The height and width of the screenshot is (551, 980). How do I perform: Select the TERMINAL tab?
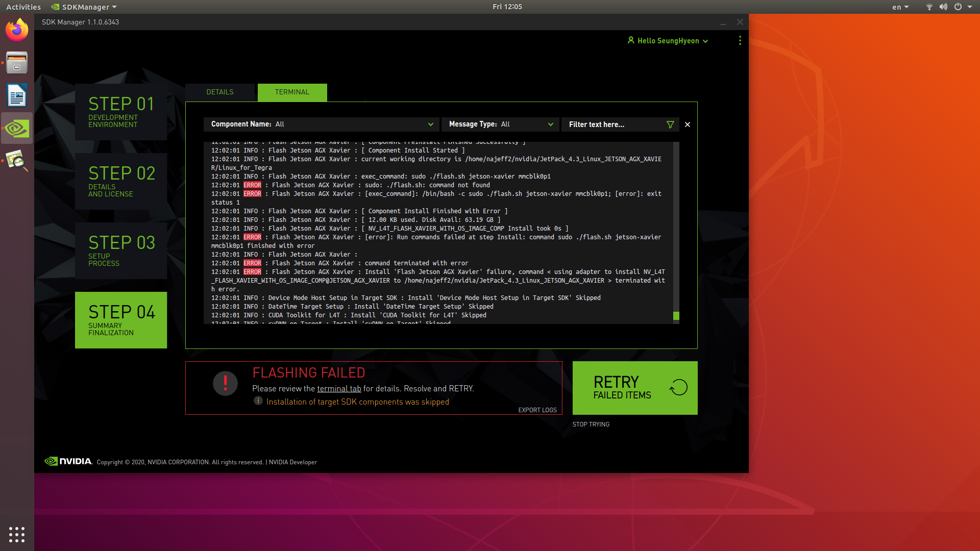click(x=292, y=92)
